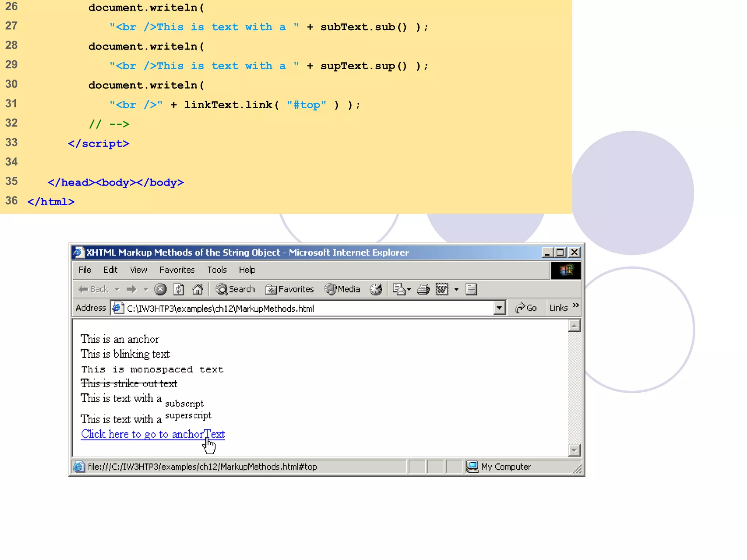The image size is (747, 560).
Task: Expand the Address bar dropdown arrow
Action: [x=499, y=308]
